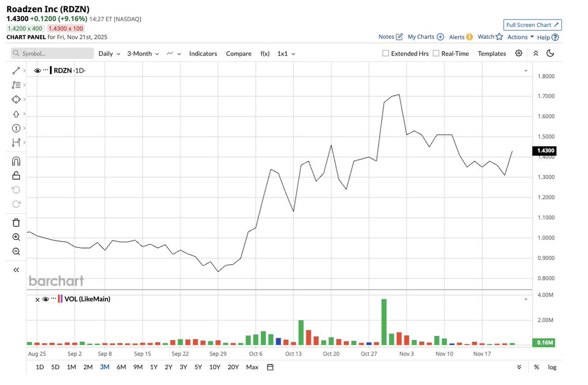
Task: Toggle the magnet snap tool
Action: click(x=16, y=161)
